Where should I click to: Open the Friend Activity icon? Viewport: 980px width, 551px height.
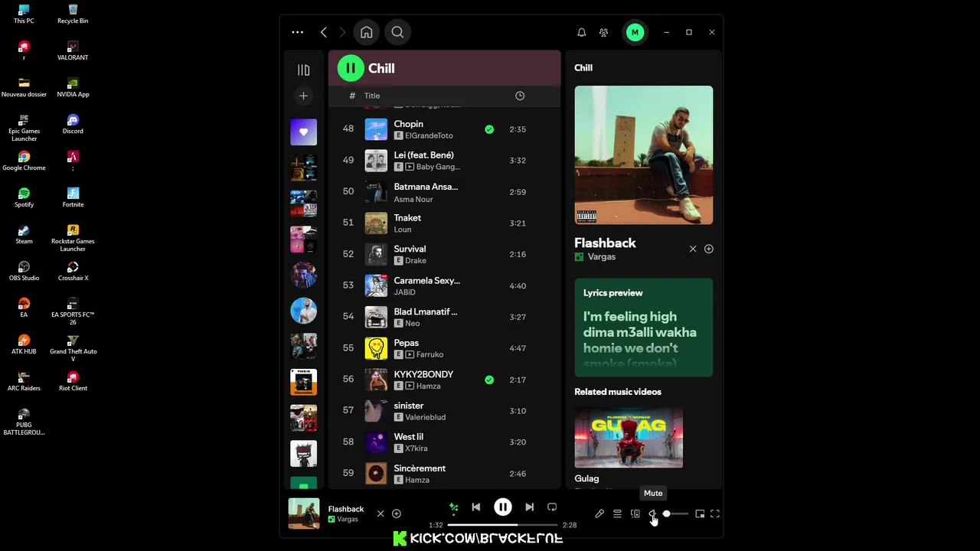click(x=603, y=32)
